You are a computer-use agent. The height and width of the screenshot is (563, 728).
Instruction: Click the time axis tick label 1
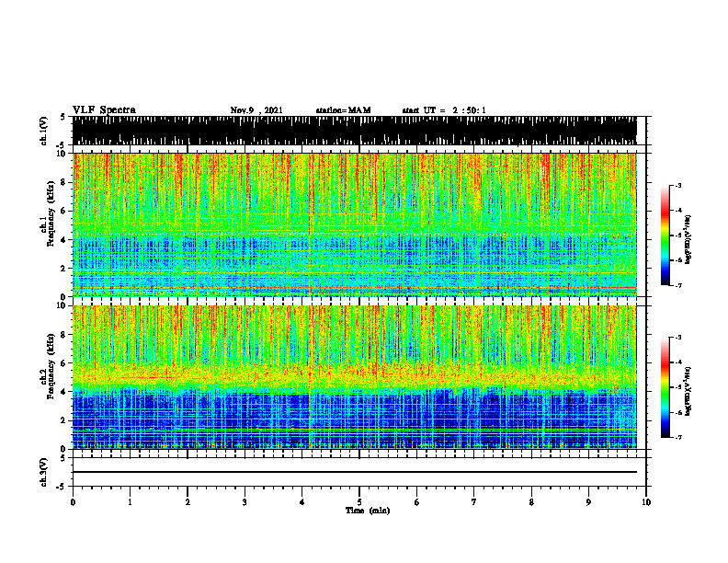click(x=130, y=502)
